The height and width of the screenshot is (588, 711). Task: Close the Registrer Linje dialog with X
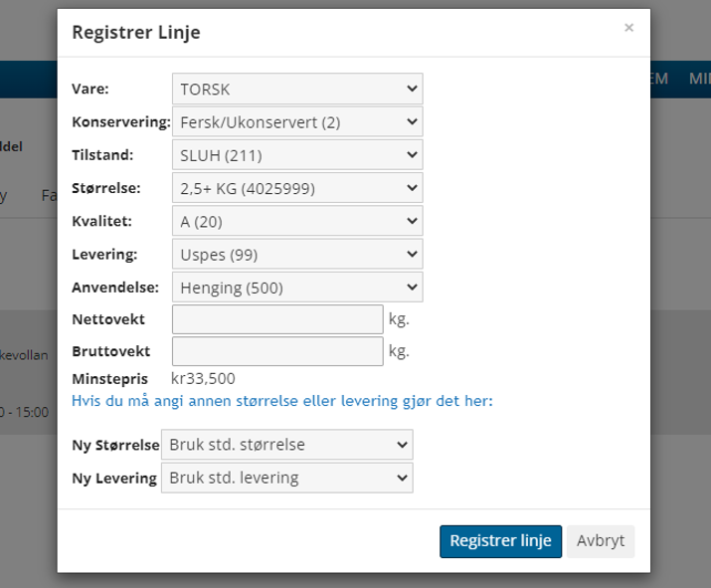coord(628,28)
